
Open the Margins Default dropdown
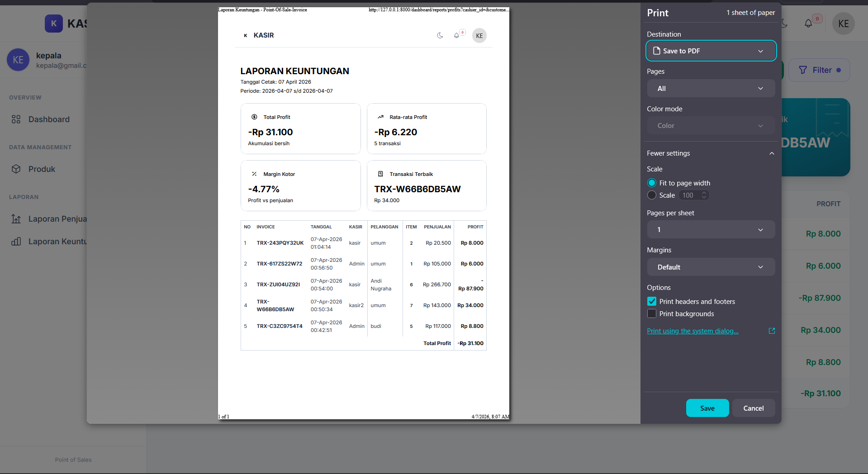pos(711,267)
